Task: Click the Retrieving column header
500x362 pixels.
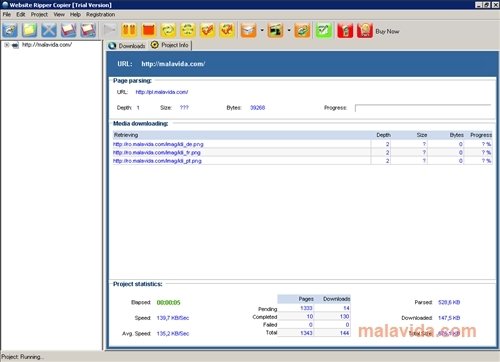Action: pyautogui.click(x=242, y=135)
